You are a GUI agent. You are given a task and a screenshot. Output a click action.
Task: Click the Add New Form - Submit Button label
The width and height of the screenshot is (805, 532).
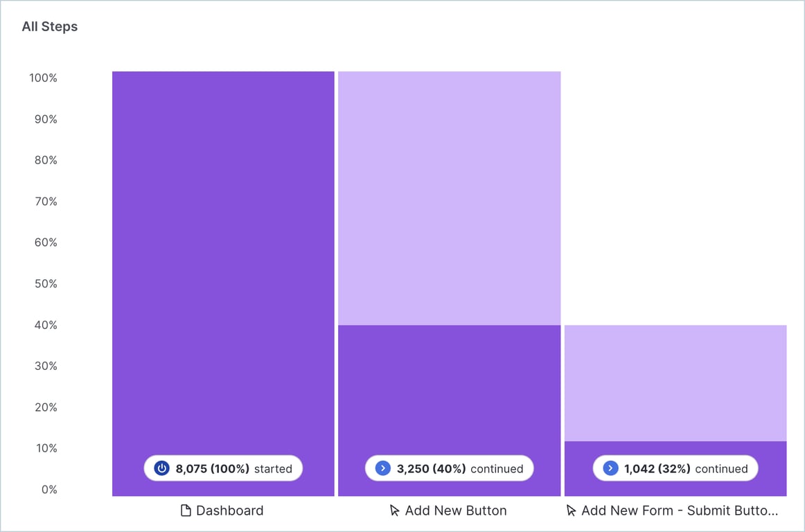(679, 511)
